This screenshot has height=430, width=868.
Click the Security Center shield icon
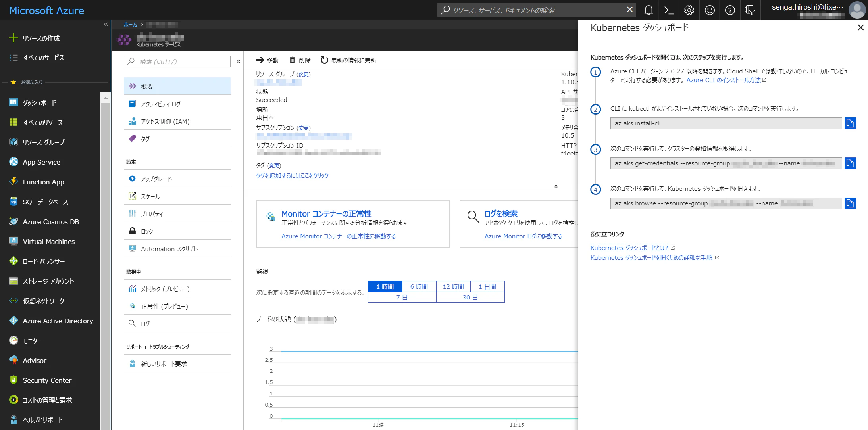(13, 380)
